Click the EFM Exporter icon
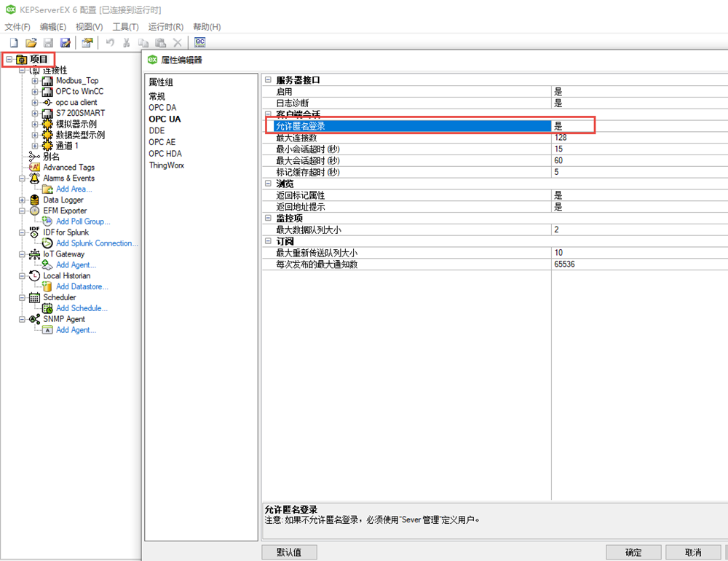This screenshot has width=728, height=561. pyautogui.click(x=34, y=211)
